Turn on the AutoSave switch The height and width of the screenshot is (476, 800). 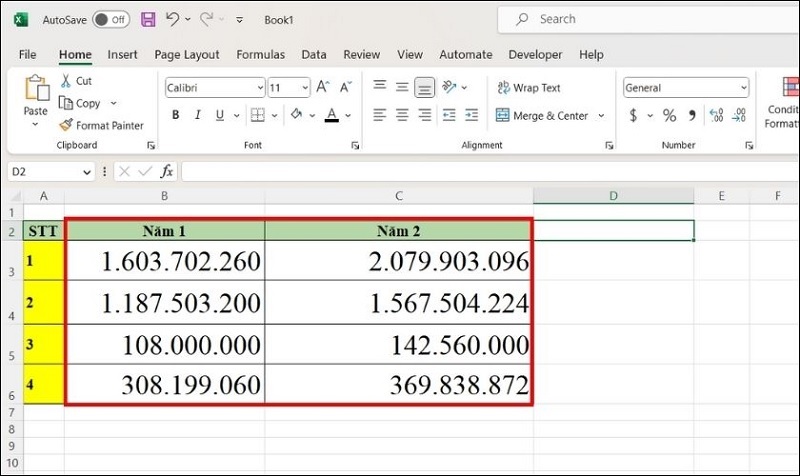(x=110, y=19)
